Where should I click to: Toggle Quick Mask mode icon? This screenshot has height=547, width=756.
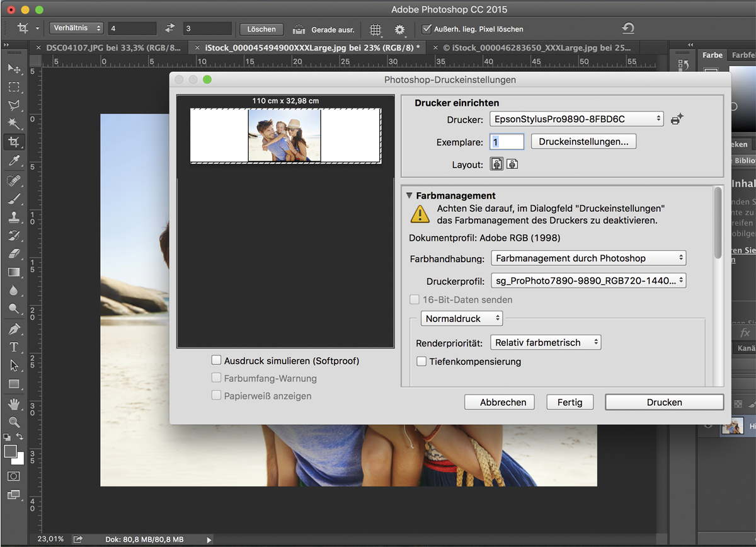pos(14,476)
